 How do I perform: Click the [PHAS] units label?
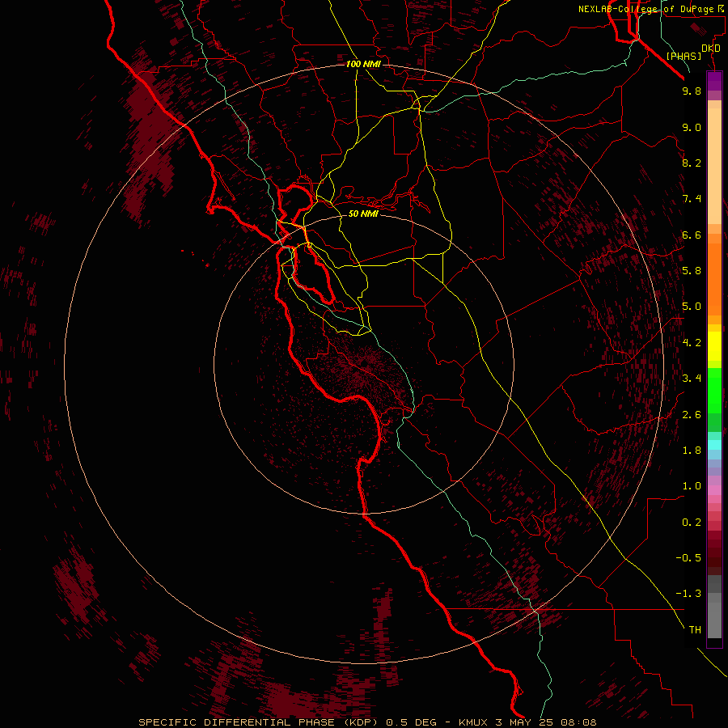[684, 57]
